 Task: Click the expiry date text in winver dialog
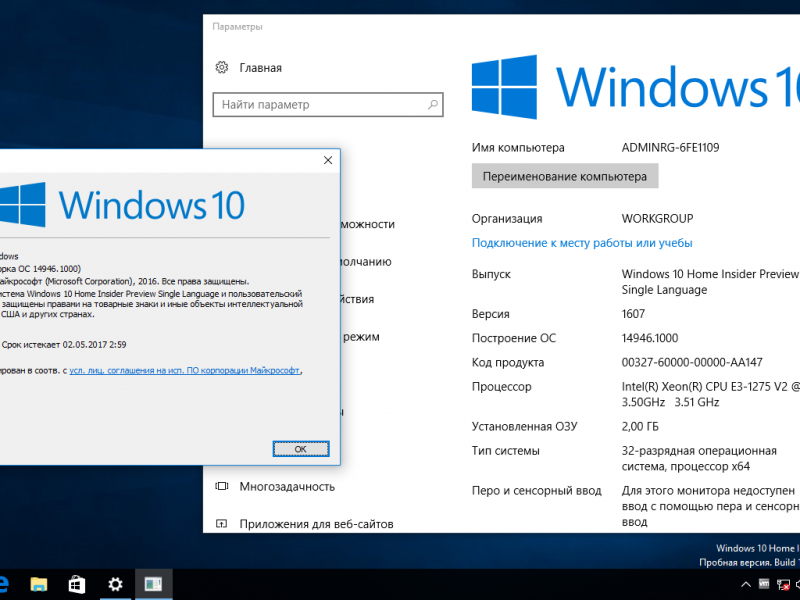coord(64,345)
